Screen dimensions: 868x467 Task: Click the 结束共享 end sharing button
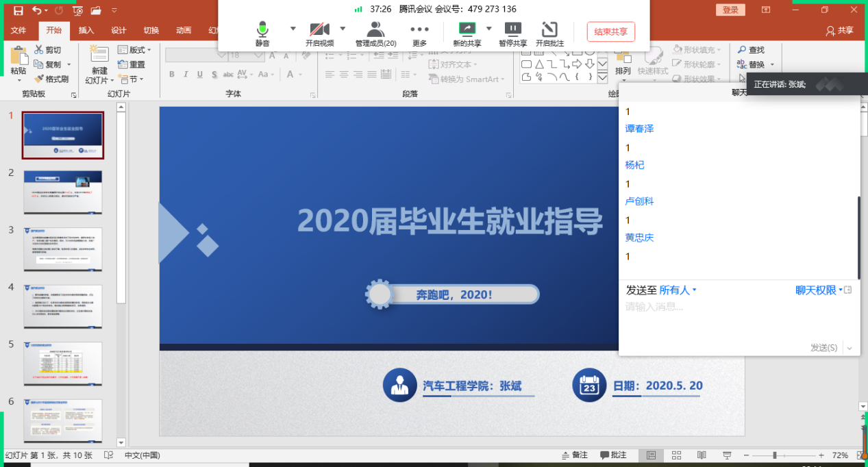610,31
